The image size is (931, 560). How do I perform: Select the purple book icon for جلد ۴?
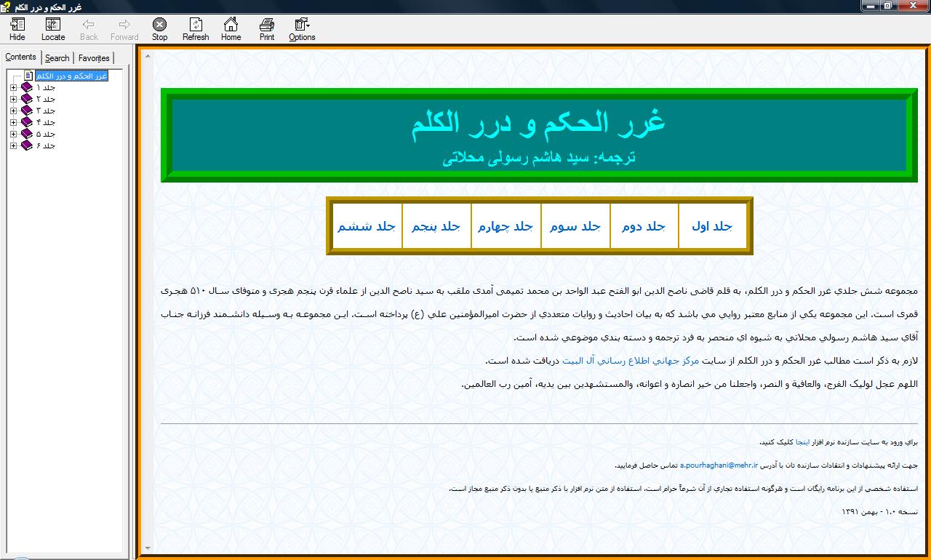pos(27,122)
